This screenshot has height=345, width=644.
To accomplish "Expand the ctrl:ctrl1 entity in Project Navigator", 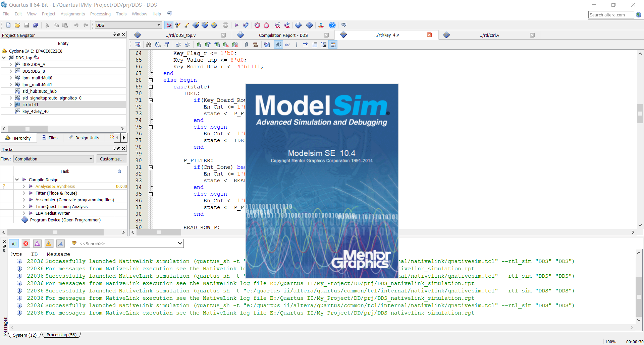I will tap(11, 105).
